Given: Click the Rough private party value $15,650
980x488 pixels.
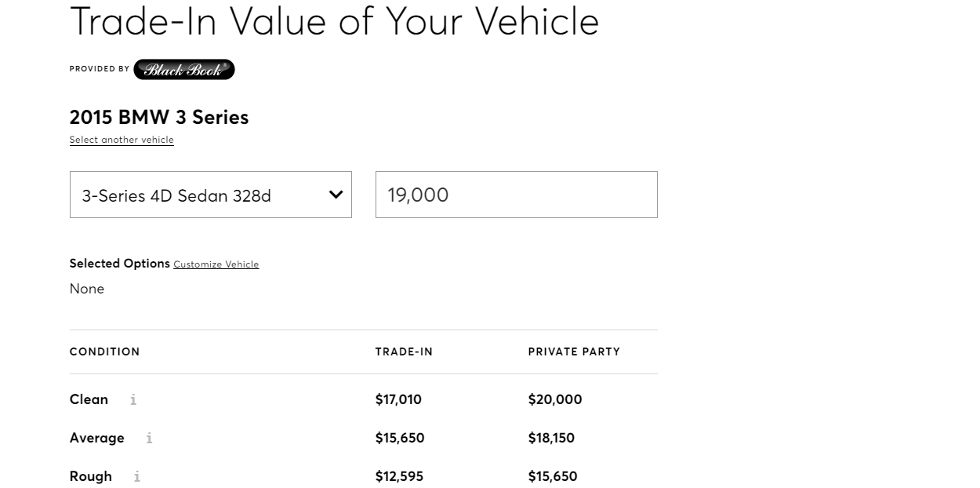Looking at the screenshot, I should coord(553,476).
